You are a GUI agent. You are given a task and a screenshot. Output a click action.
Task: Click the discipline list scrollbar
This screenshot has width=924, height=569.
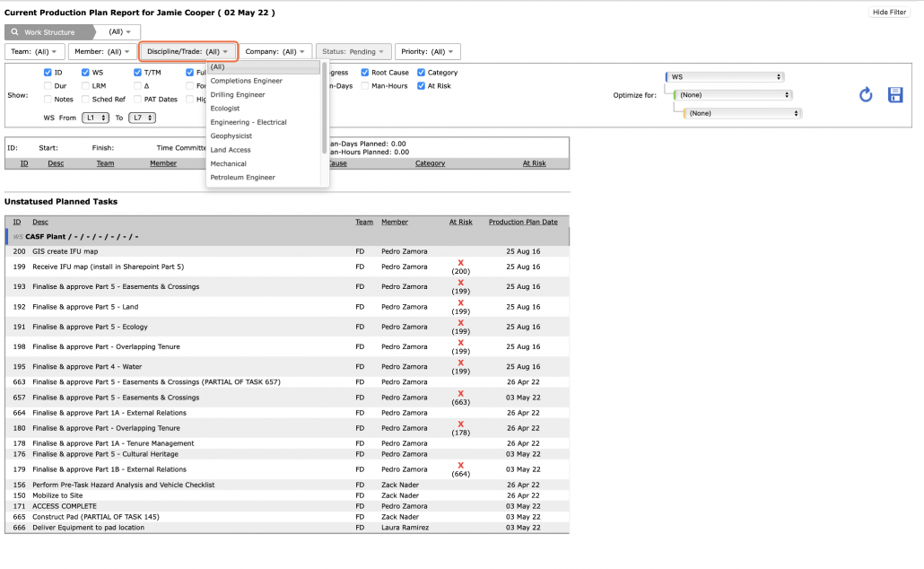coord(324,108)
